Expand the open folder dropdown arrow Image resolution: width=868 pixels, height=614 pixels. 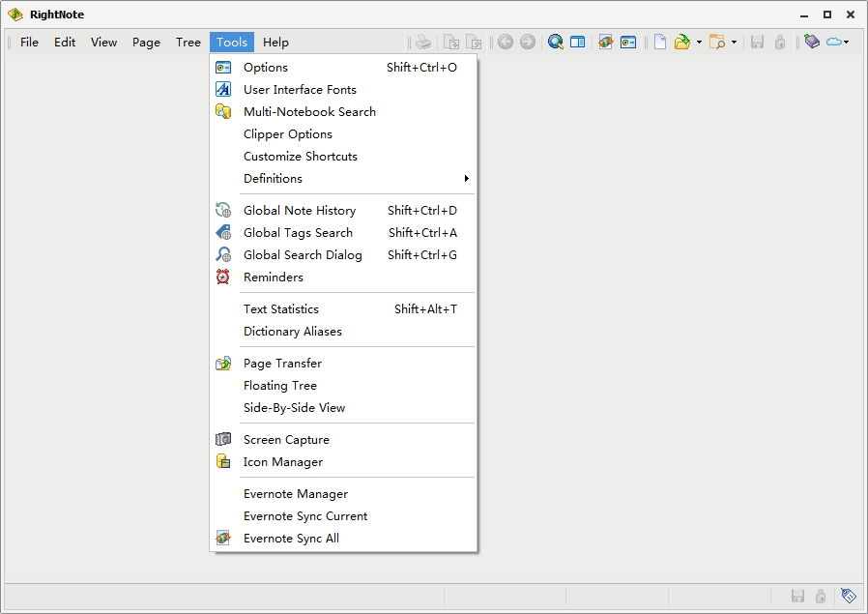[x=699, y=43]
